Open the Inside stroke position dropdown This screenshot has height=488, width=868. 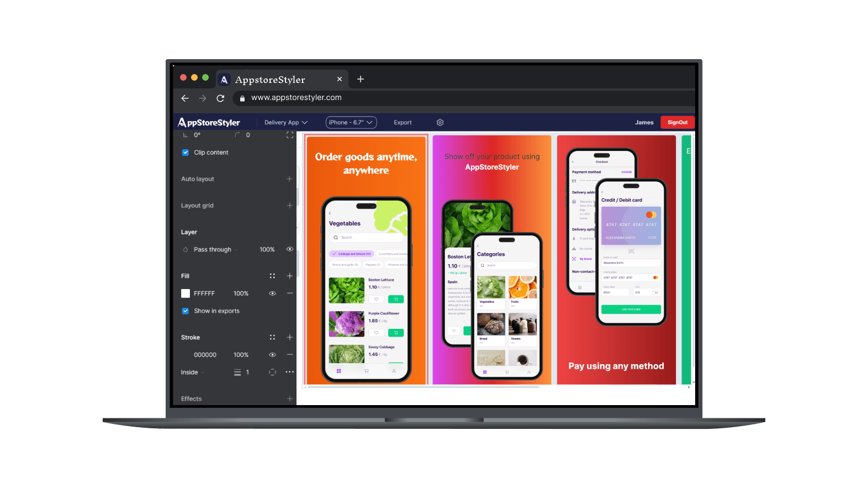point(192,372)
